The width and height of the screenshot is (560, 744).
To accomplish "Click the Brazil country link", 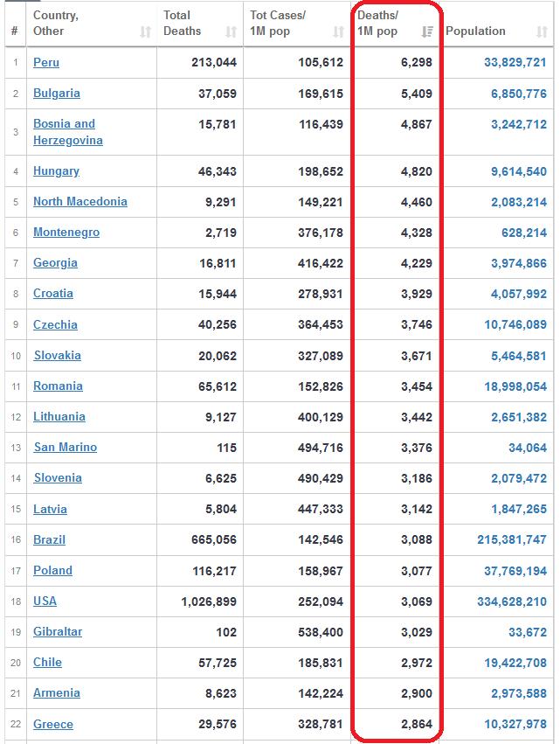I will click(x=49, y=539).
